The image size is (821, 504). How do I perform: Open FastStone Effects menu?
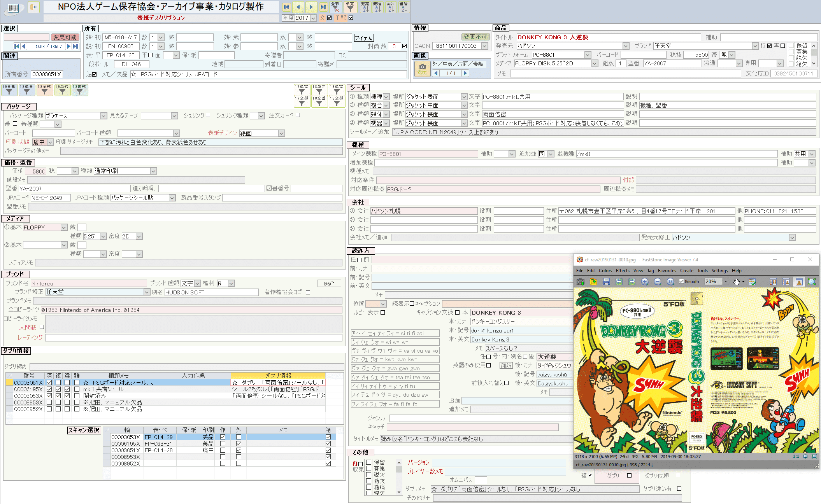click(623, 271)
